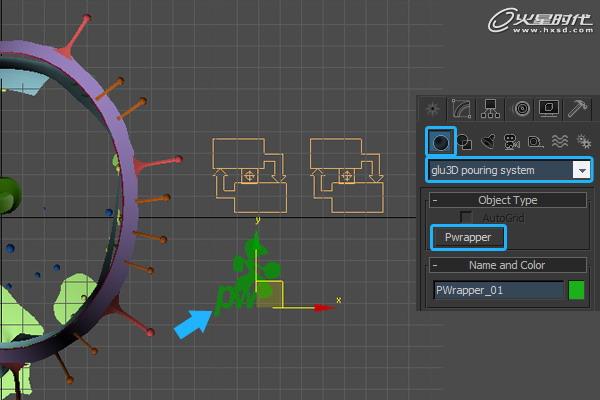Click the red X axis gizmo arrow

(323, 308)
